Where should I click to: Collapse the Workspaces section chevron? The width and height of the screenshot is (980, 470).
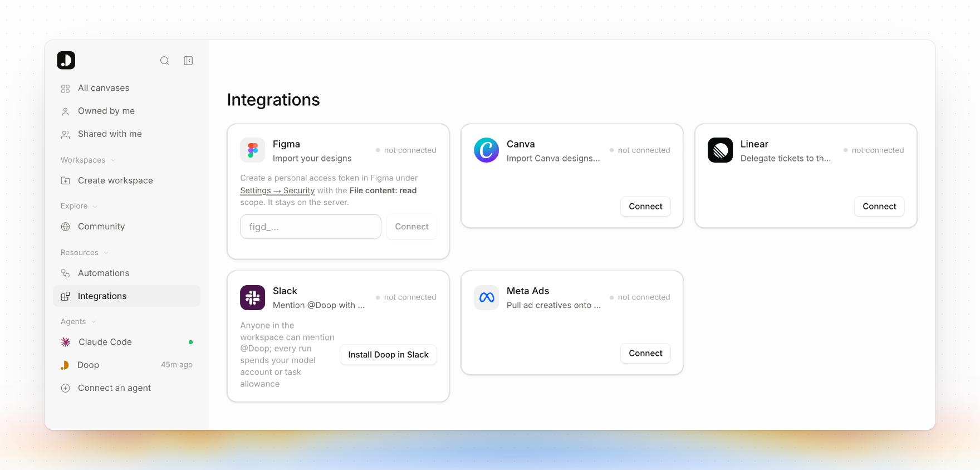pos(113,160)
